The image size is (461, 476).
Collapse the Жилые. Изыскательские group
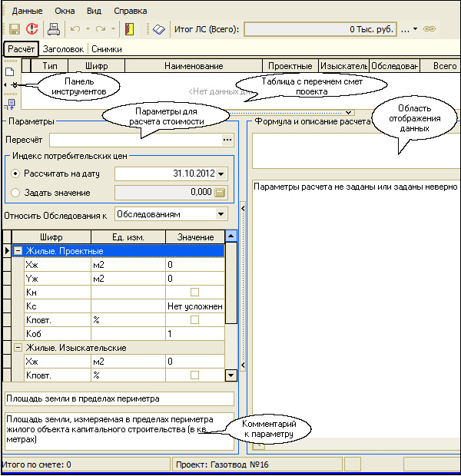18,348
